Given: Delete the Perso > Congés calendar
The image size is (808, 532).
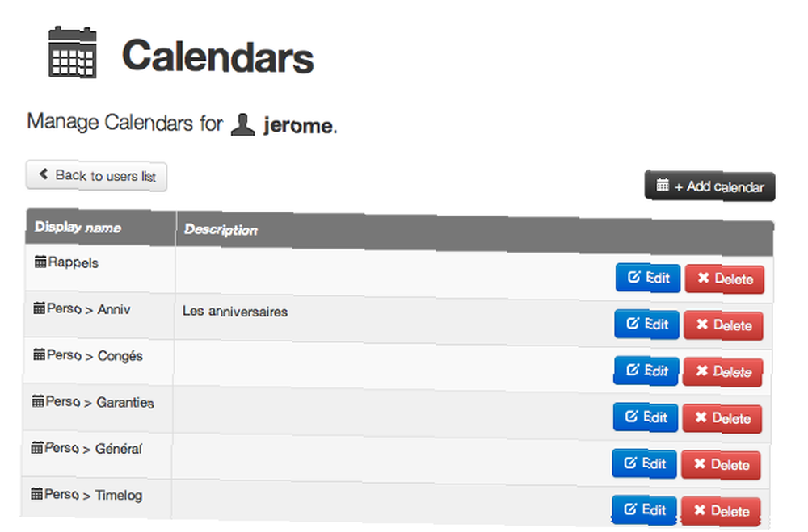Looking at the screenshot, I should click(x=722, y=372).
